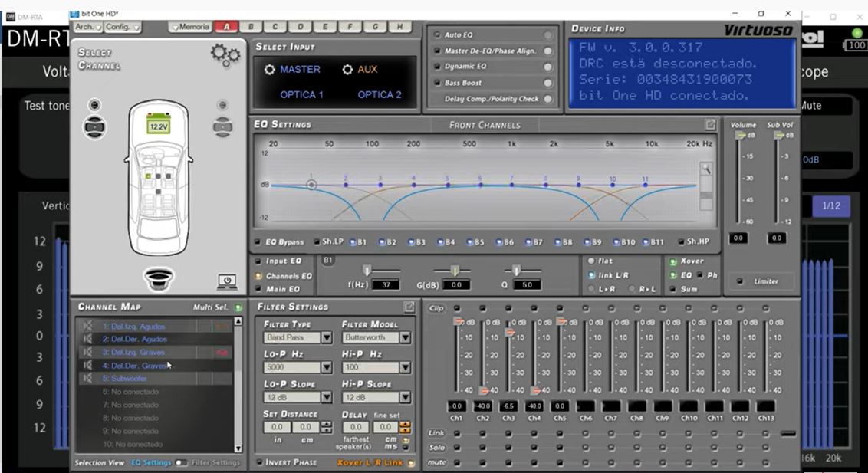The width and height of the screenshot is (868, 473).
Task: Open the gears settings icon in Select Channel
Action: point(225,54)
